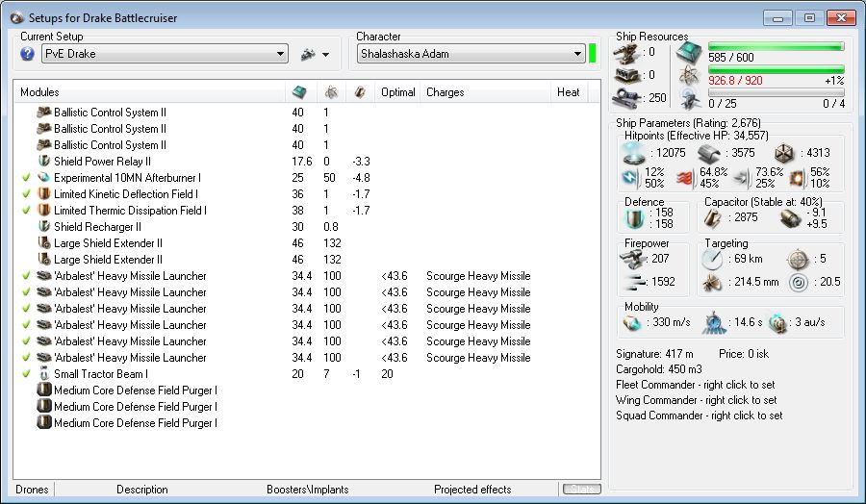Open the Boosters\Implants tab
This screenshot has height=504, width=866.
point(307,490)
